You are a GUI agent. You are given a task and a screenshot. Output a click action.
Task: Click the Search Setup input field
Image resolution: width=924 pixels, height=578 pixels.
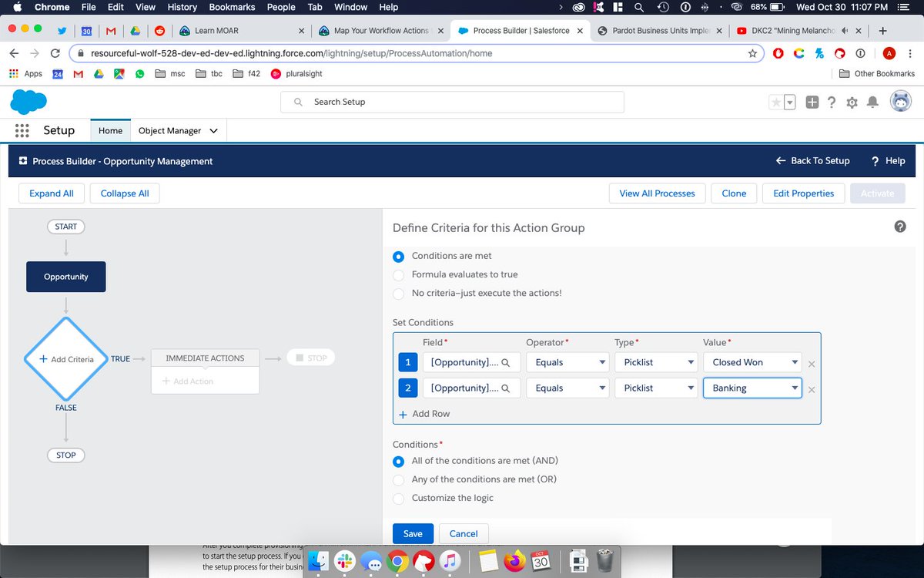click(452, 102)
